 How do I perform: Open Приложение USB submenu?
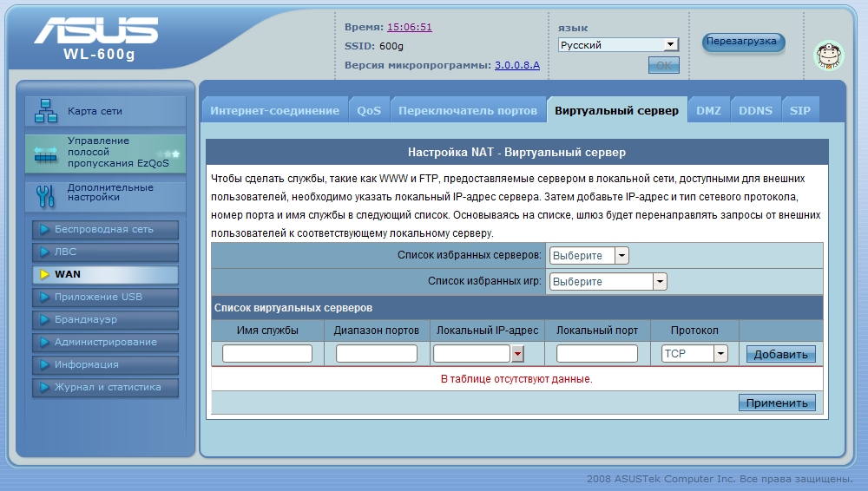pyautogui.click(x=105, y=298)
